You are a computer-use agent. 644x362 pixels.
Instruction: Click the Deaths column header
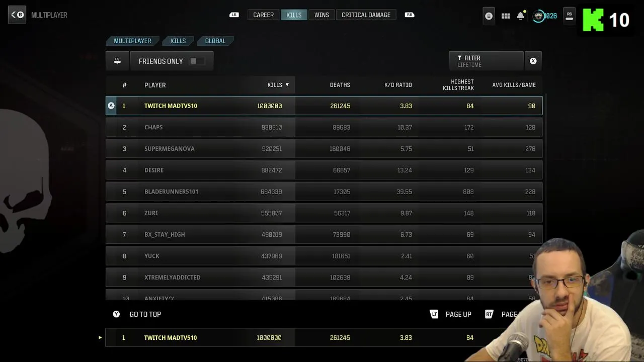[x=340, y=85]
